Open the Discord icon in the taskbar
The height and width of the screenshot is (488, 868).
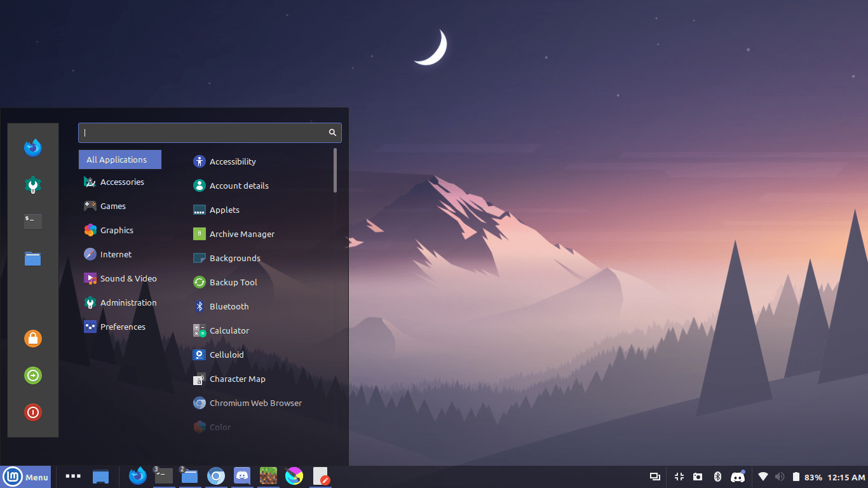click(x=242, y=476)
